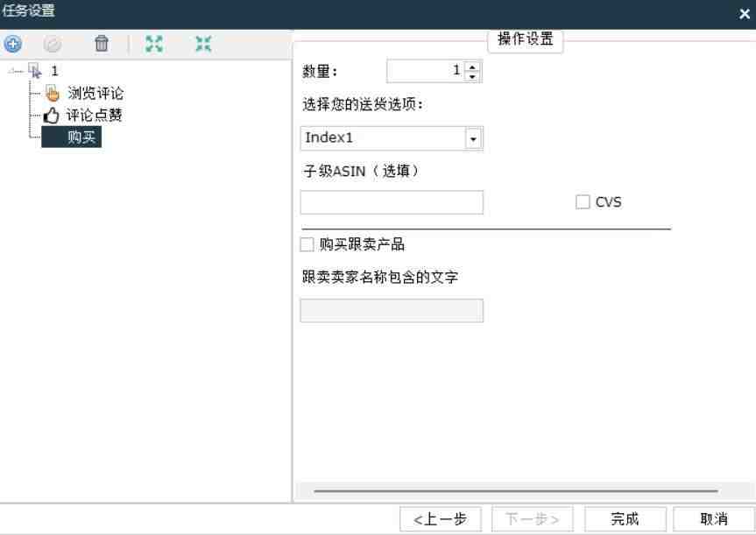Click the 跟卖卖家名称包含的文字 label
The width and height of the screenshot is (756, 535).
coord(379,278)
